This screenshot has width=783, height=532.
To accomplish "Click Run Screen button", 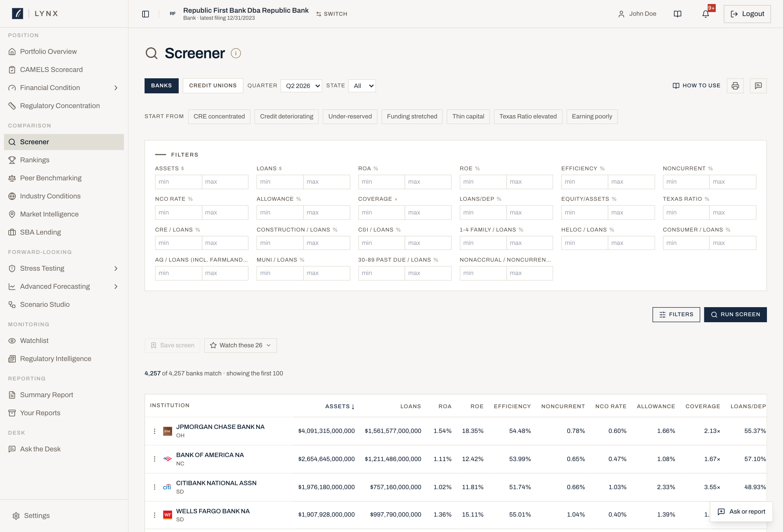I will [735, 314].
